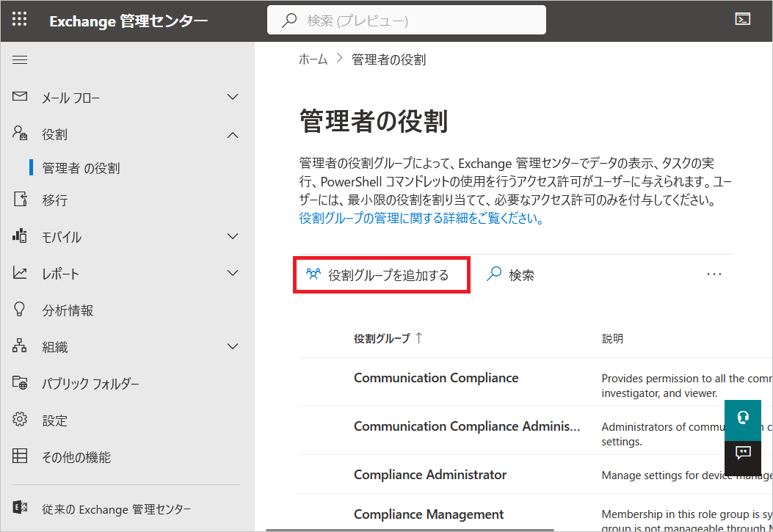Open the help headset floating button

tap(743, 419)
